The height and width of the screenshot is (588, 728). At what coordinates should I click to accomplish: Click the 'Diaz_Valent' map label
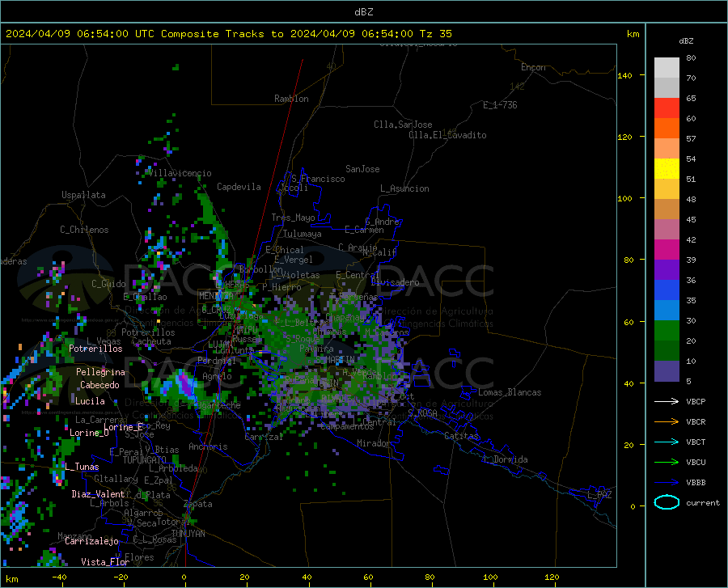point(98,494)
